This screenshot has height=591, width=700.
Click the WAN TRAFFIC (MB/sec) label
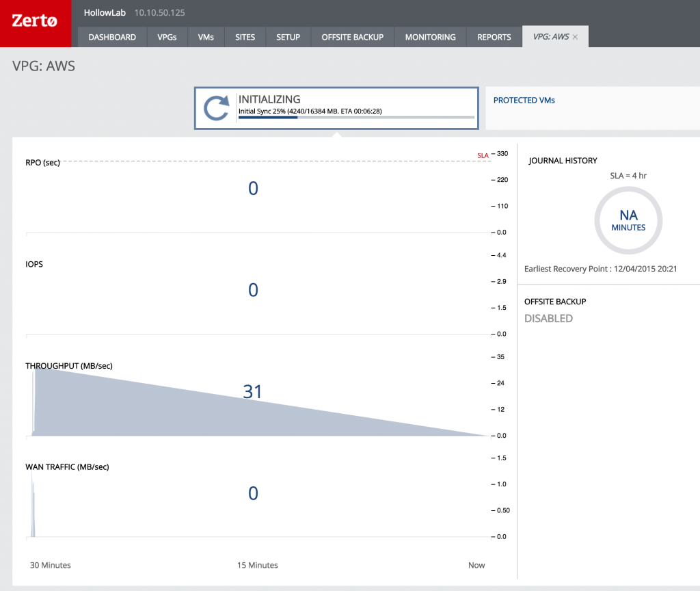(67, 467)
